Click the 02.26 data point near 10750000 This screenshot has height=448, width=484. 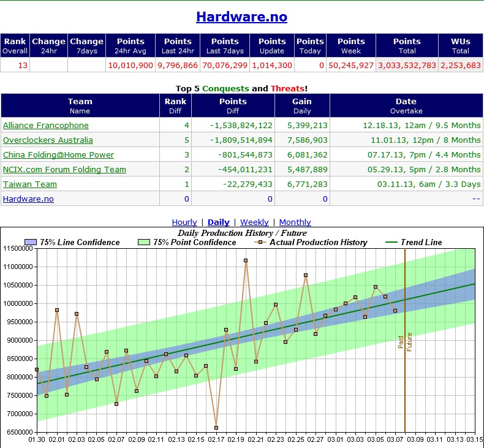pos(306,275)
